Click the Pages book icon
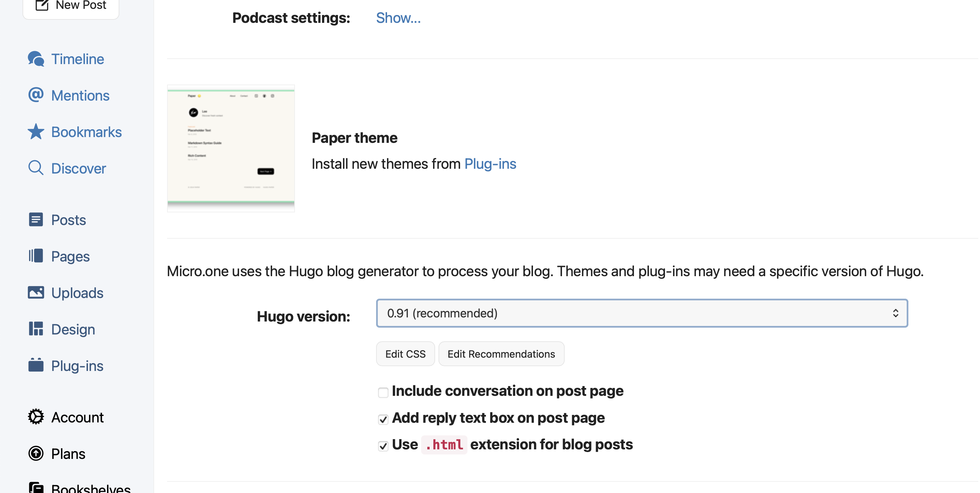The image size is (980, 493). (x=36, y=256)
